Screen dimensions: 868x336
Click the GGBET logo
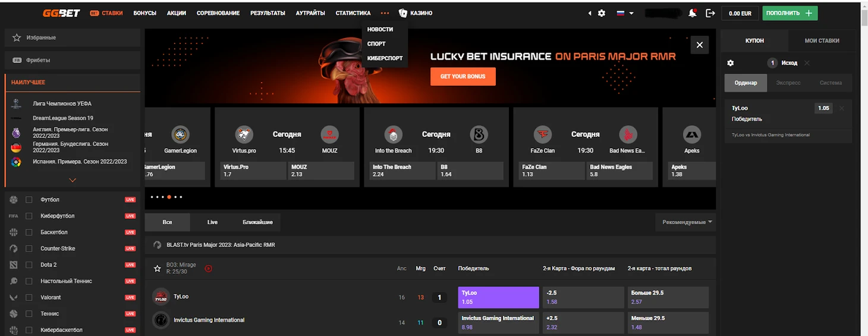click(61, 13)
